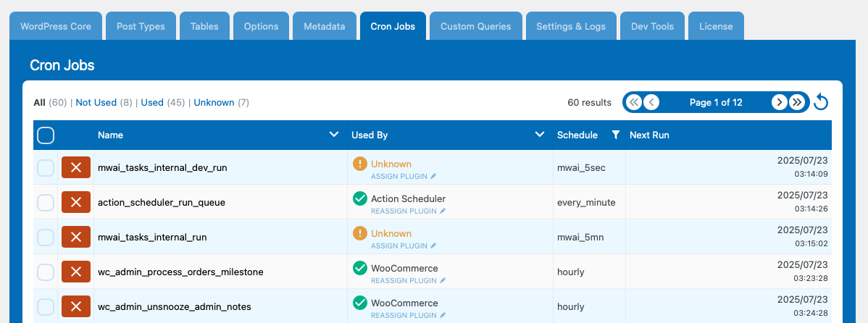The image size is (868, 323).
Task: Delete the action_scheduler_run_queue cron with red X
Action: (x=76, y=203)
